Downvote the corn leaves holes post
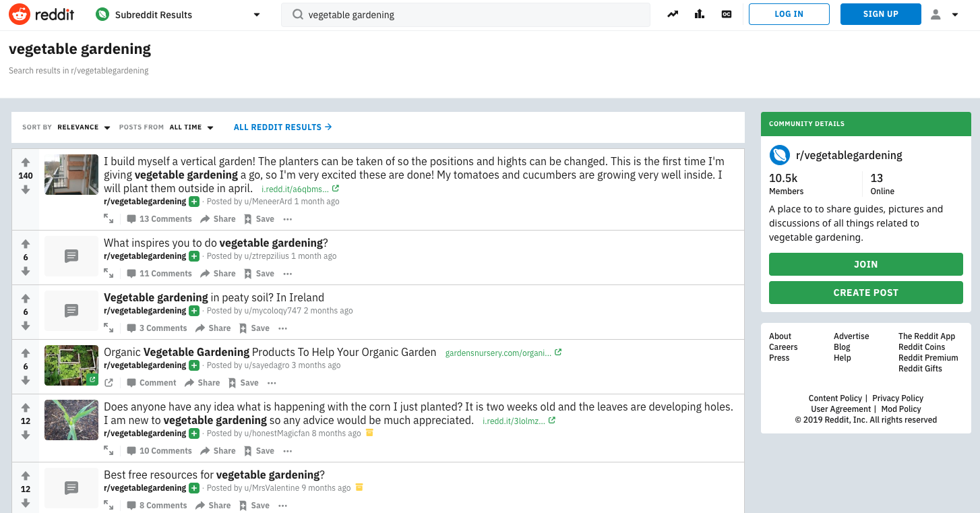 [x=26, y=435]
